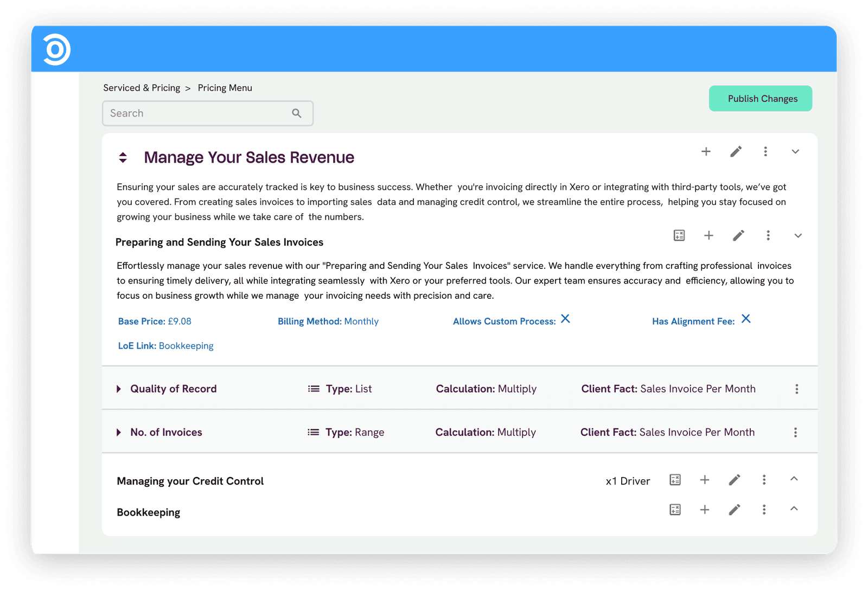
Task: Click the Managing your Credit Control title
Action: [x=190, y=481]
